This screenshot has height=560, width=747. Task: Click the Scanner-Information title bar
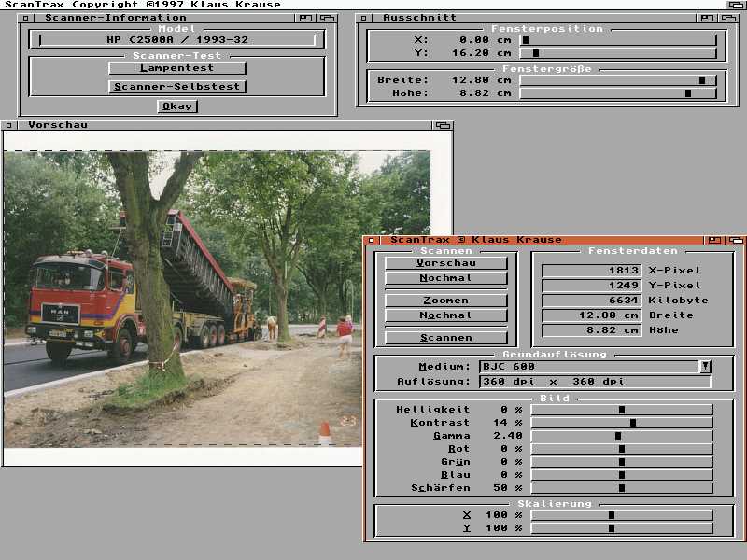tap(163, 18)
